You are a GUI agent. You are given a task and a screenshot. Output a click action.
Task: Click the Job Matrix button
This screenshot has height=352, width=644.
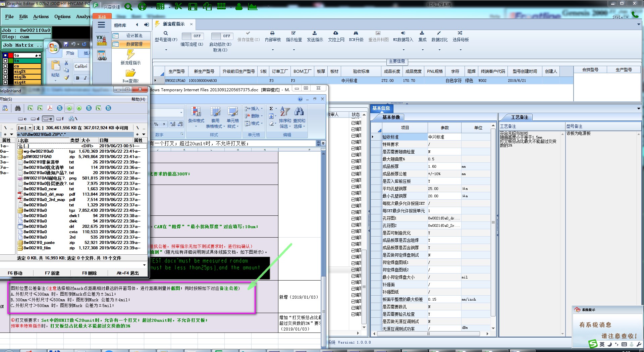[x=23, y=45]
